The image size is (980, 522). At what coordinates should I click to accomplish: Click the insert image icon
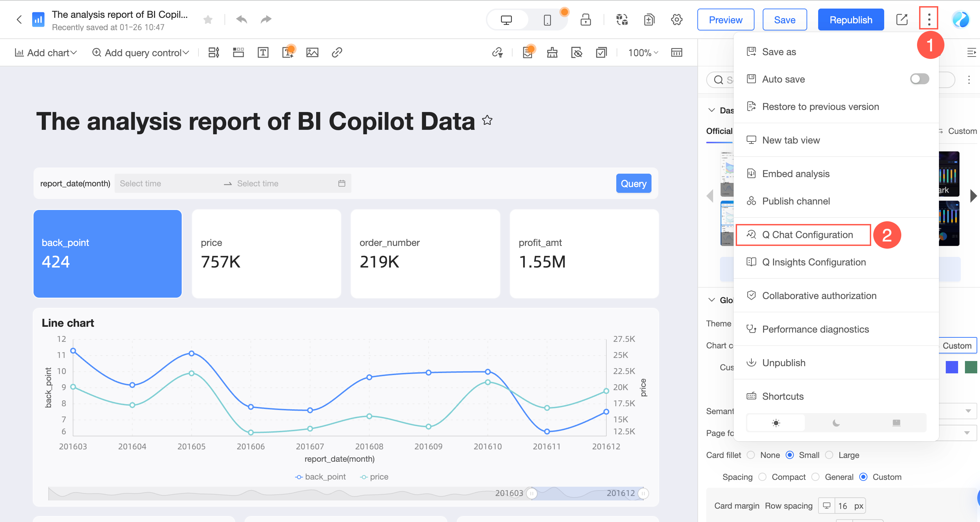click(312, 52)
